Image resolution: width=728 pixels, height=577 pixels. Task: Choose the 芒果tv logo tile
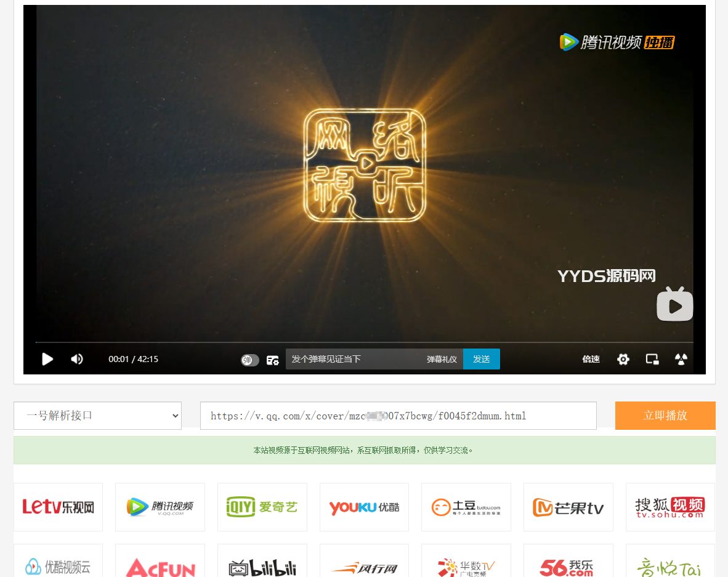coord(568,507)
